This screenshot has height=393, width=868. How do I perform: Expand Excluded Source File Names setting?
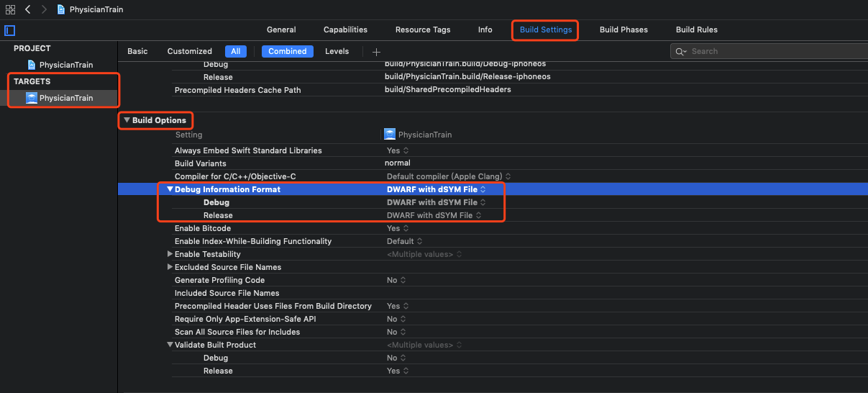tap(170, 267)
